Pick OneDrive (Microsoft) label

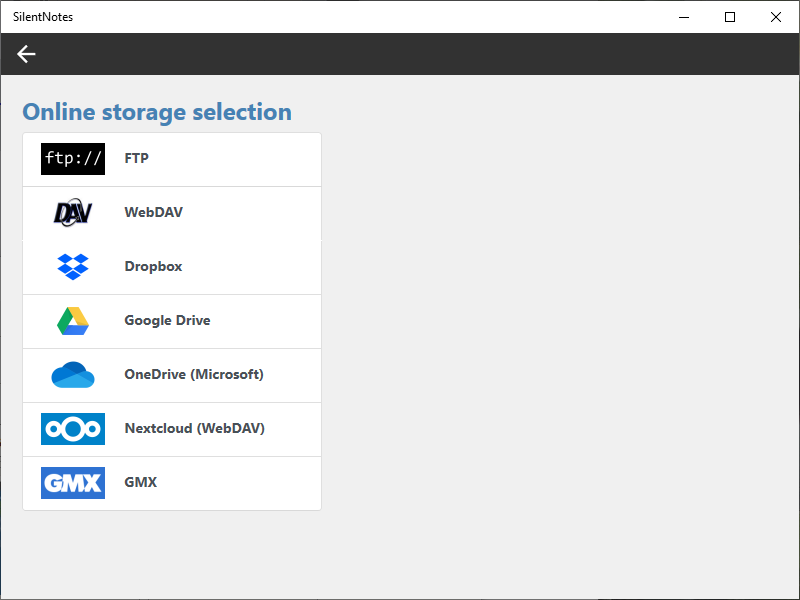(194, 374)
